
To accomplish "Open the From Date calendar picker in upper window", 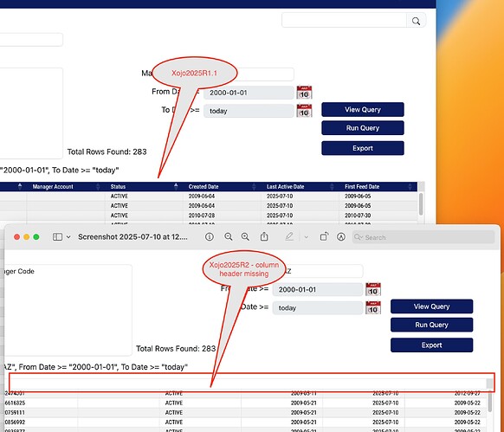I will [304, 93].
